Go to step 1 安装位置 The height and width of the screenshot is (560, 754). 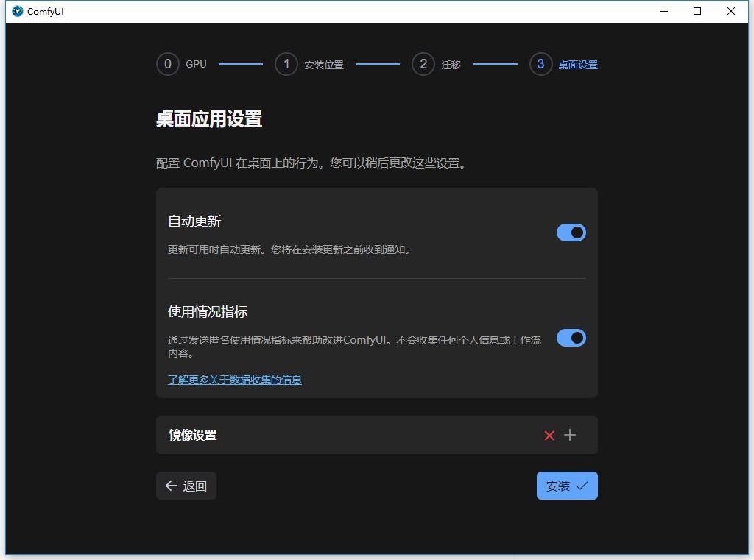click(309, 64)
